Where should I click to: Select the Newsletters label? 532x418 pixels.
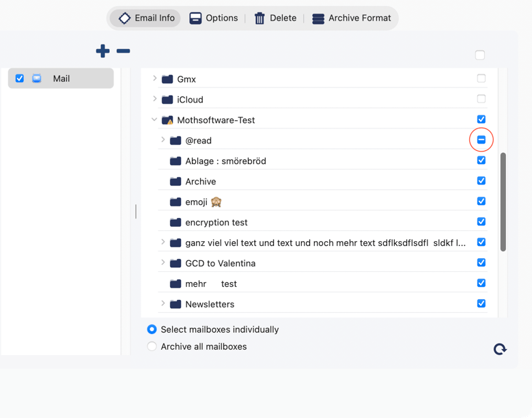pos(210,305)
